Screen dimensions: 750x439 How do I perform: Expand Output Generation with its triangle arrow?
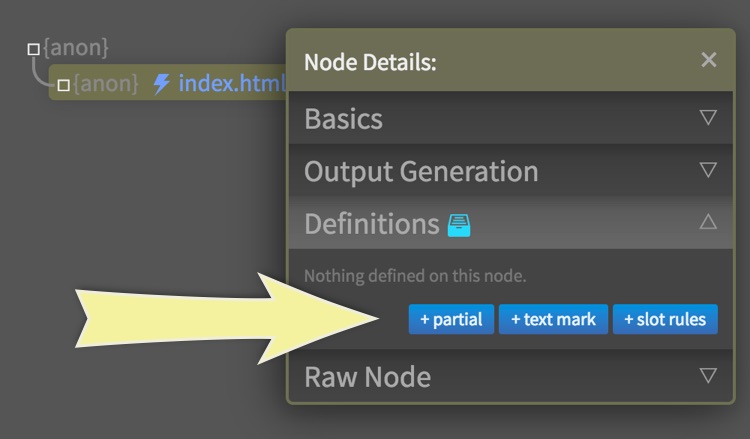point(708,170)
